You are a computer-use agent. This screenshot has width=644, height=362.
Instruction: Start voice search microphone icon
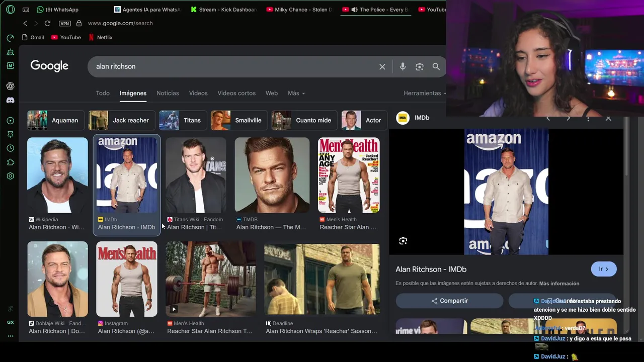click(403, 66)
